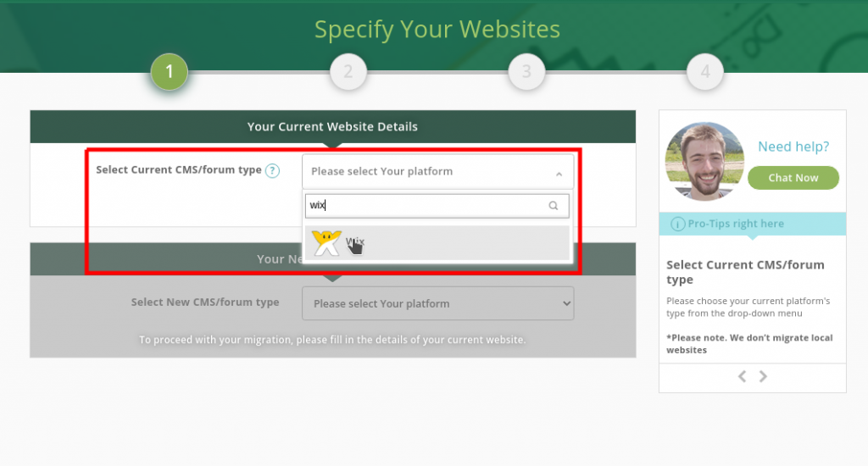The width and height of the screenshot is (868, 466).
Task: Open the Select New CMS/forum type dropdown
Action: (437, 303)
